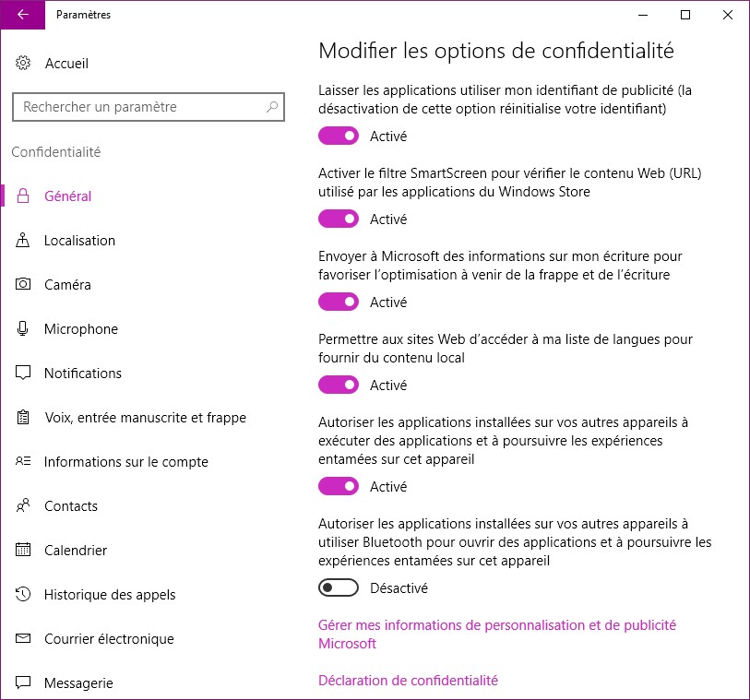
Task: Click the Caméra sidebar icon
Action: [24, 285]
